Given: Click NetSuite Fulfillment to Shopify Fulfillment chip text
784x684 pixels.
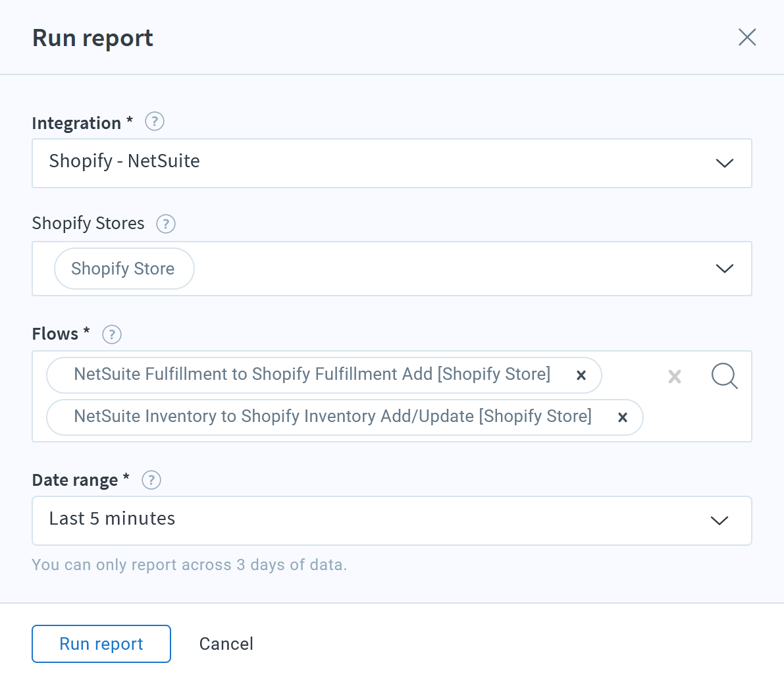Looking at the screenshot, I should pos(312,374).
